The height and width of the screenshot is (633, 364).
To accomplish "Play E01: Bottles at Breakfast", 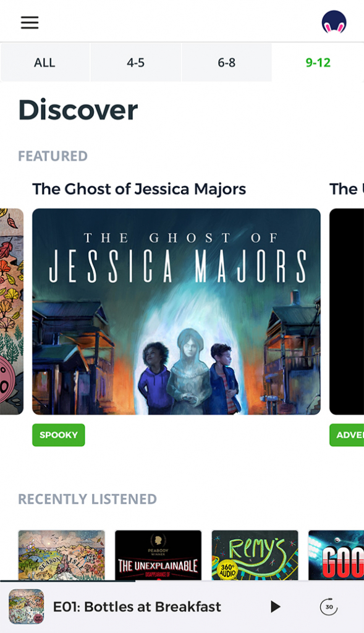I will pyautogui.click(x=275, y=606).
